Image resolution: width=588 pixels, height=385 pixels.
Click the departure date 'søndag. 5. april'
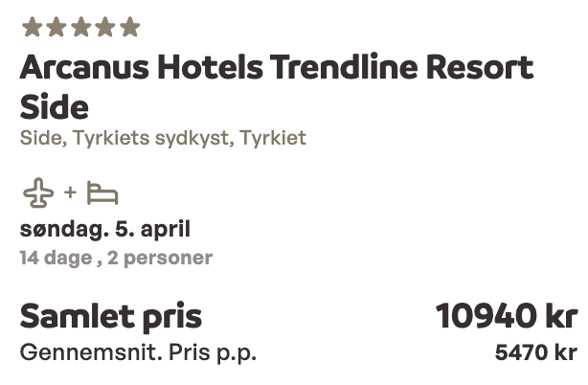[x=105, y=230]
